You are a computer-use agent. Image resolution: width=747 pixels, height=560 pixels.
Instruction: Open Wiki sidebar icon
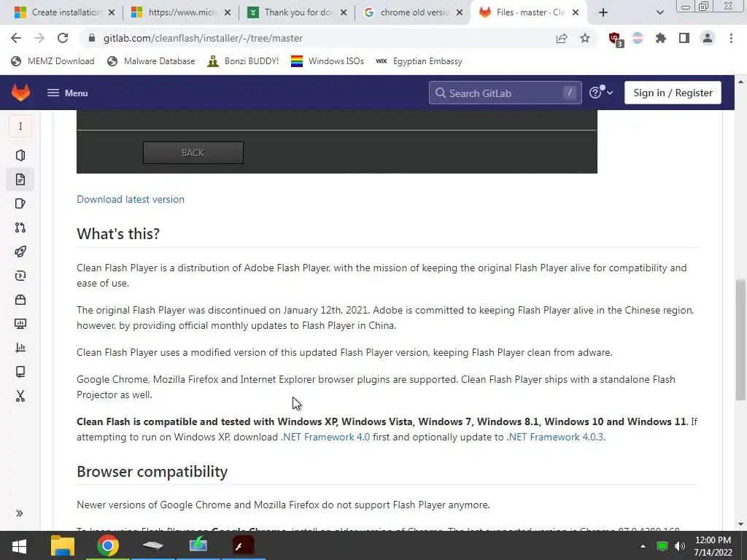(x=20, y=372)
